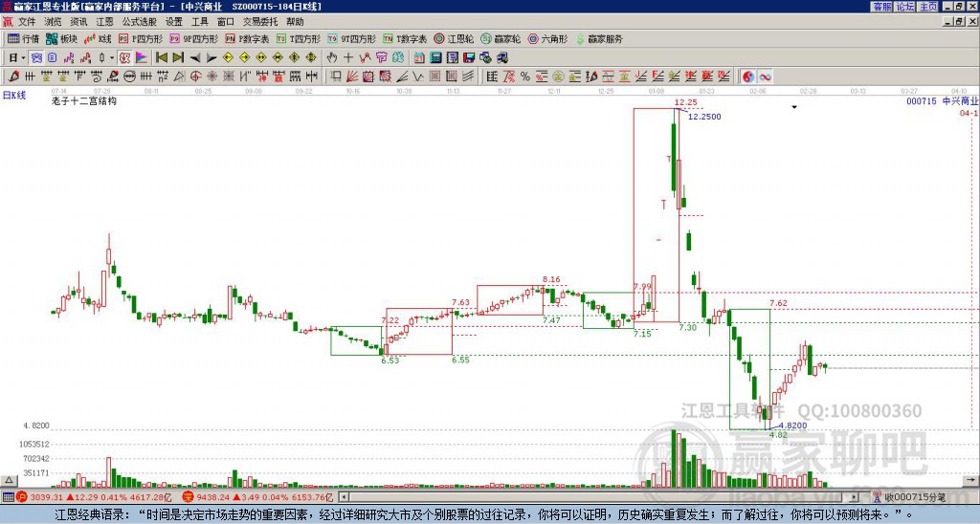Screen dimensions: 980x524
Task: Open the 交易委托 menu
Action: pyautogui.click(x=260, y=22)
